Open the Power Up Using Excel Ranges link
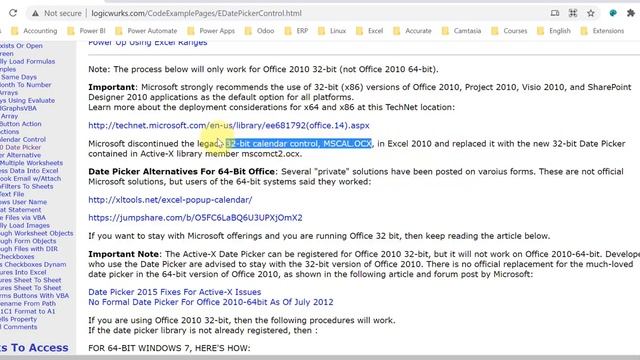 click(148, 42)
